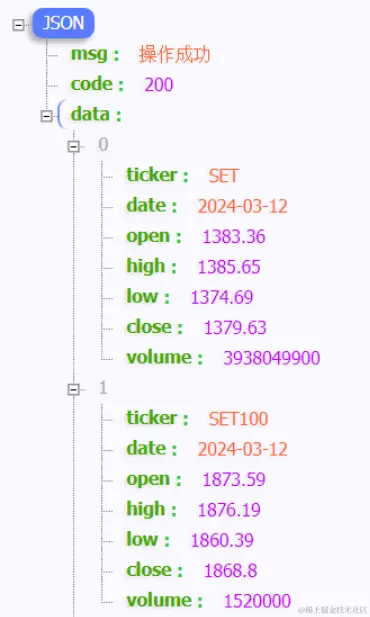The image size is (370, 617).
Task: Collapse array item 0
Action: (74, 146)
